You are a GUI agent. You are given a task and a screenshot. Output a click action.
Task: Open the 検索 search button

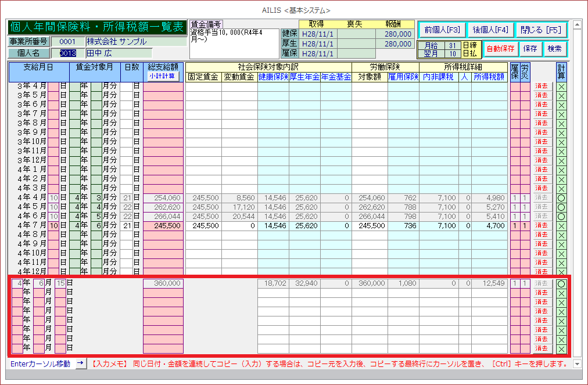pyautogui.click(x=555, y=49)
